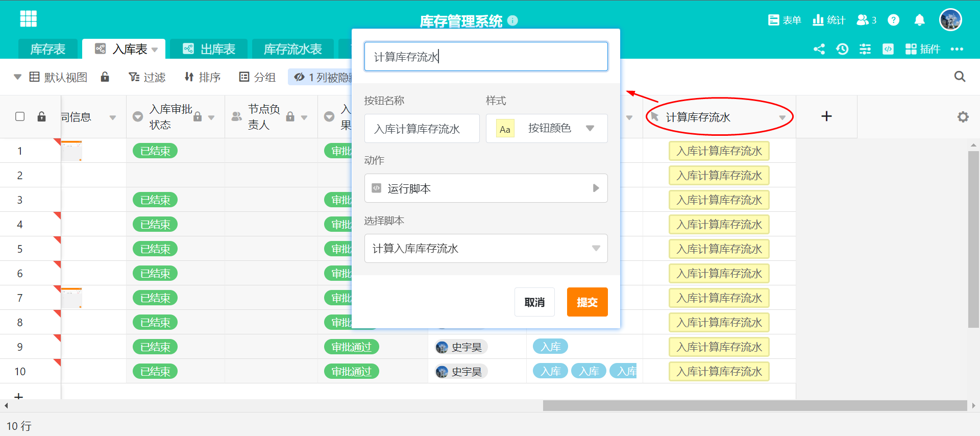Open the 按钮颜色 color picker
Viewport: 980px width, 436px height.
click(x=547, y=128)
